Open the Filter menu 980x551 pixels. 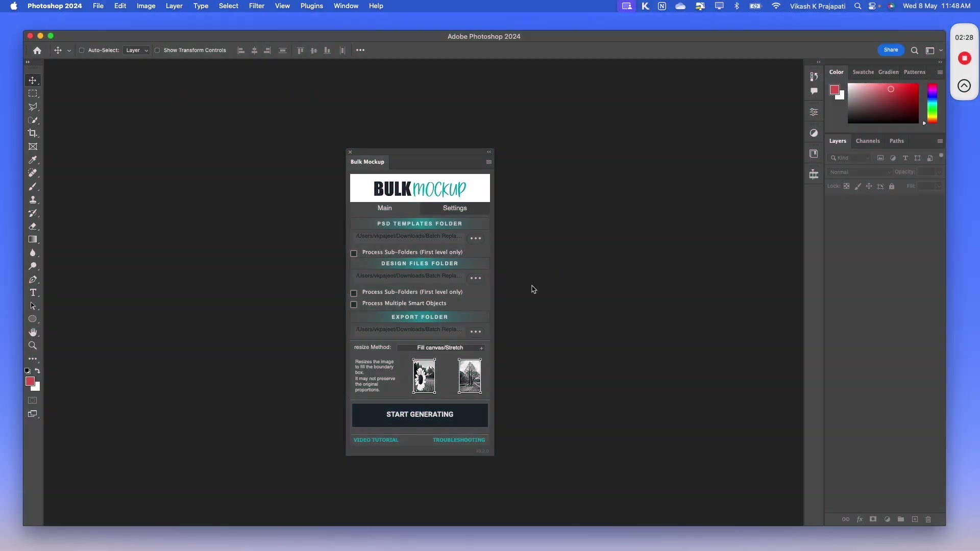257,6
